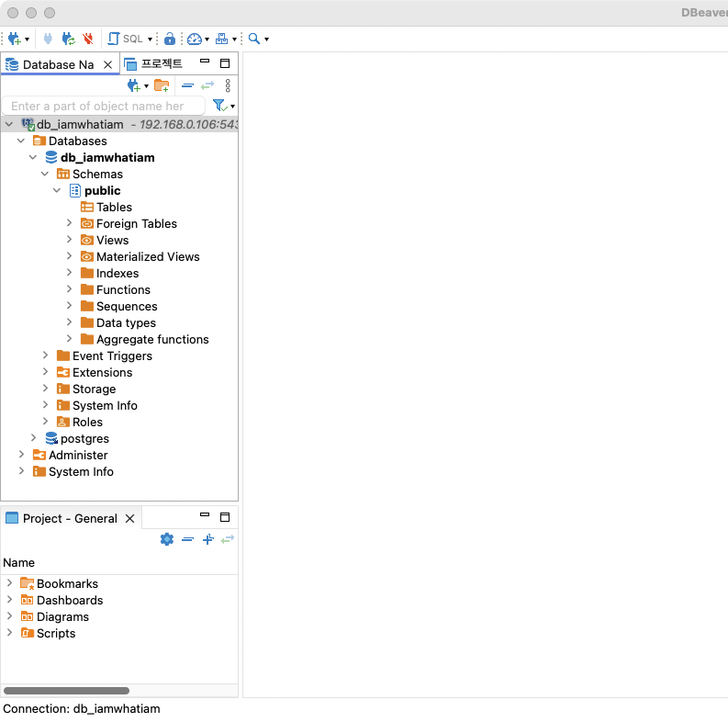Expand the Views node

[x=69, y=239]
